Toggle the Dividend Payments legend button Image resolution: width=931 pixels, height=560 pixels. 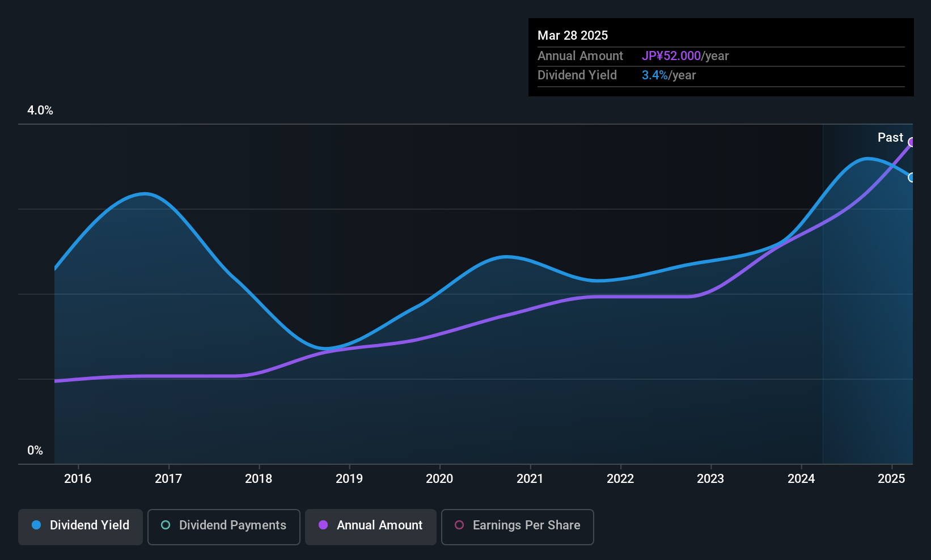tap(224, 527)
